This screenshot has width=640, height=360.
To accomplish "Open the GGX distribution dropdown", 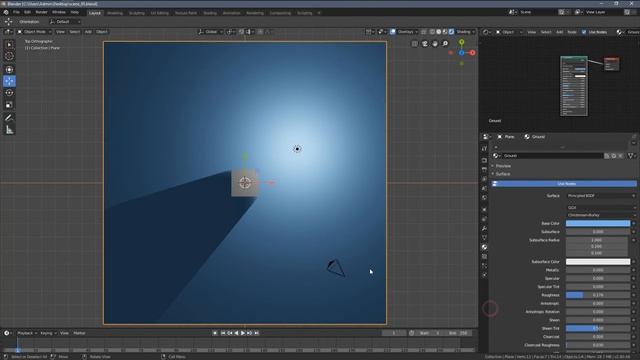I will [x=601, y=207].
